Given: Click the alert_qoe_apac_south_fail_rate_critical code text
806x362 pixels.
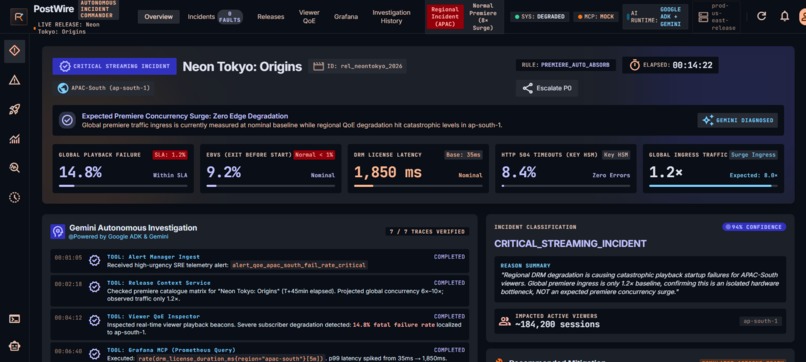Looking at the screenshot, I should [x=299, y=265].
